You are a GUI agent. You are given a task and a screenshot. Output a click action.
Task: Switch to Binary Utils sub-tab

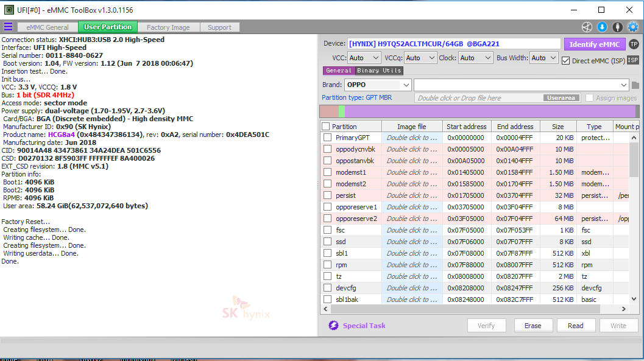pyautogui.click(x=379, y=71)
